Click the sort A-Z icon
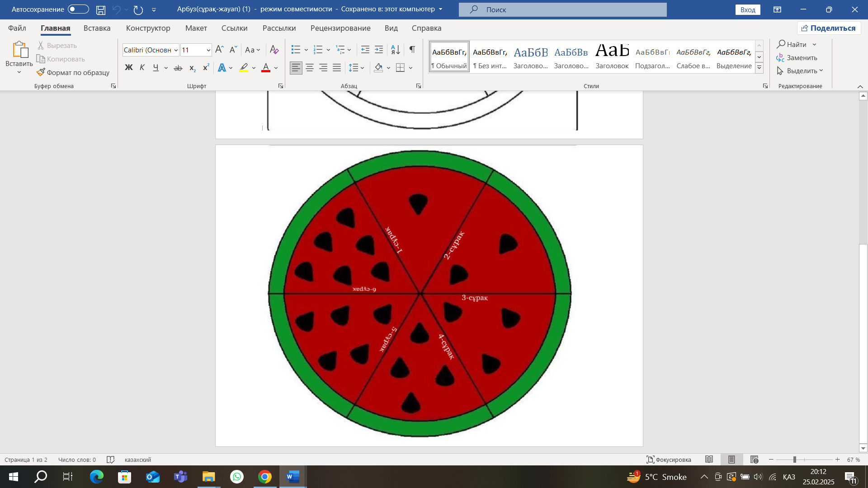The image size is (868, 488). coord(395,49)
